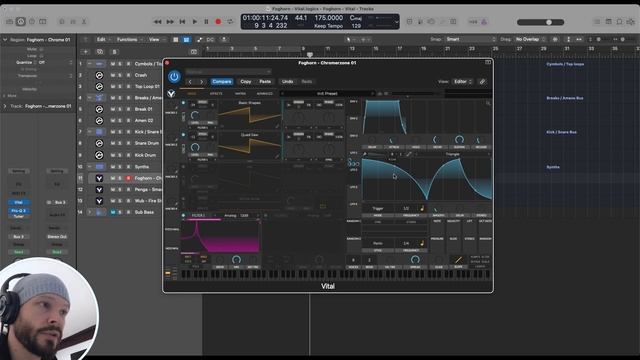Click the Vital logo icon
The image size is (640, 360).
(x=171, y=94)
